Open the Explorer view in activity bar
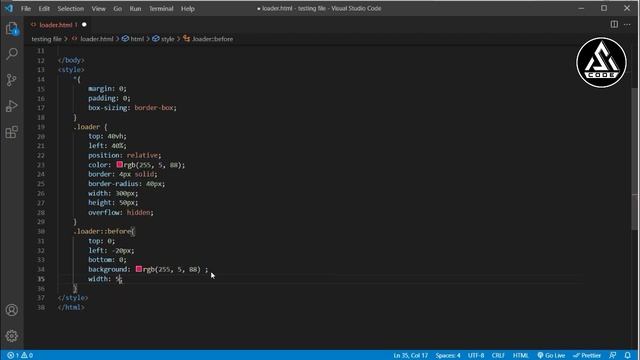This screenshot has width=640, height=360. (x=12, y=29)
